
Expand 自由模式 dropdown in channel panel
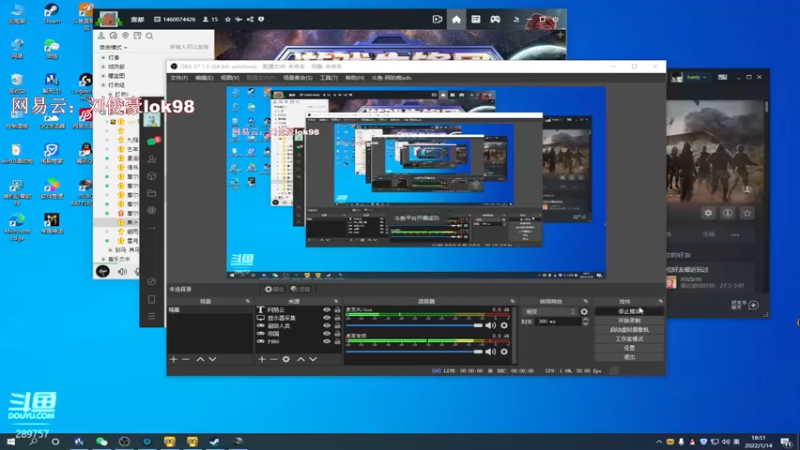(x=113, y=47)
